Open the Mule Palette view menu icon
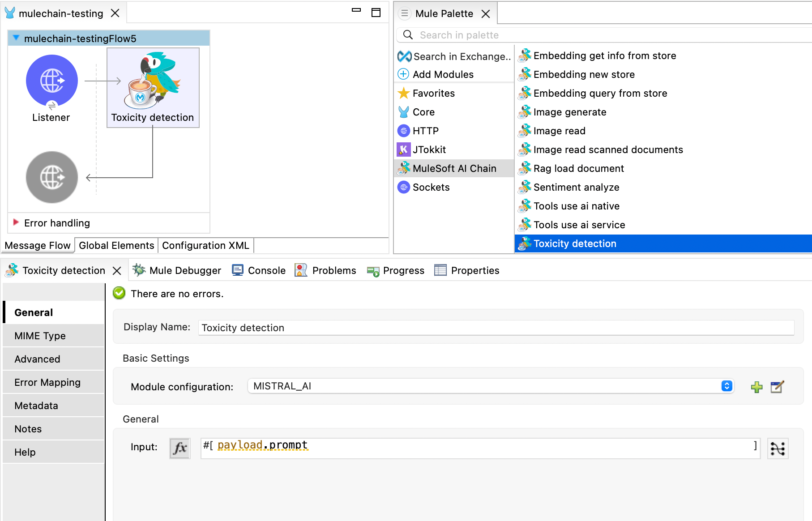 coord(404,13)
